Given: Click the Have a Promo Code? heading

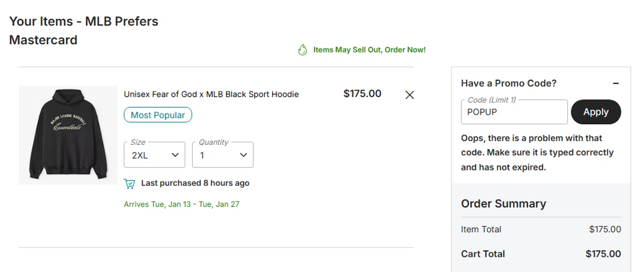Looking at the screenshot, I should pos(508,83).
